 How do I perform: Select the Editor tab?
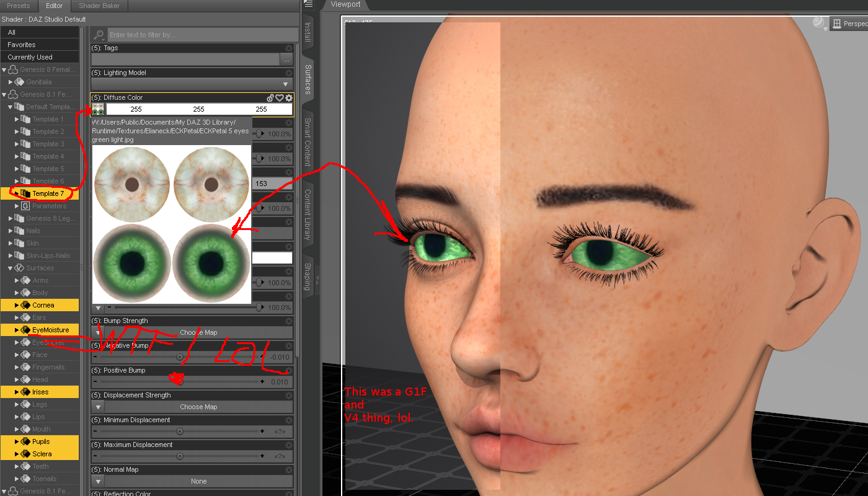point(54,6)
